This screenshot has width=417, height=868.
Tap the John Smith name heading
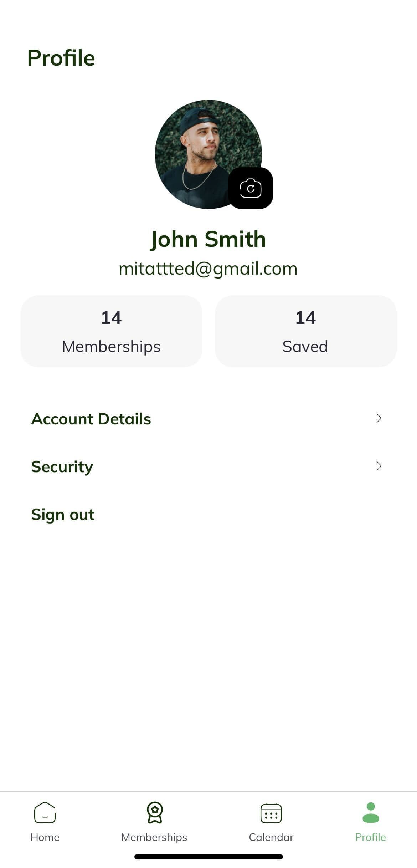208,239
